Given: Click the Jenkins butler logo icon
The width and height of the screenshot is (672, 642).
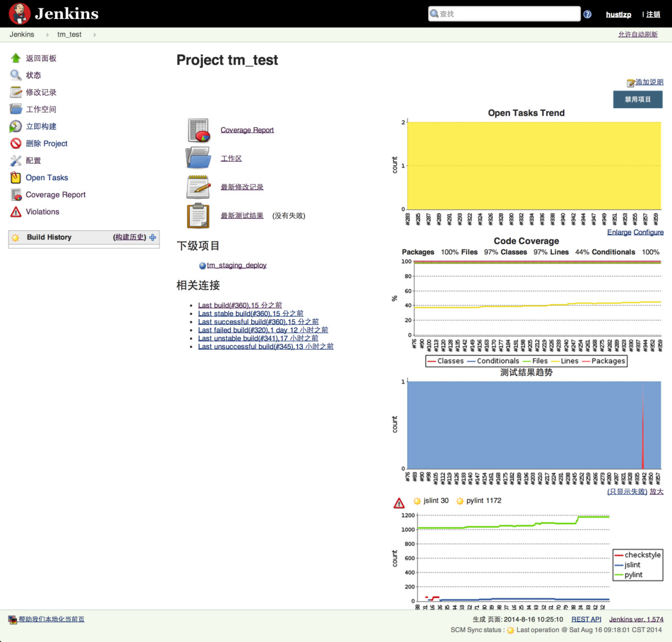Looking at the screenshot, I should pyautogui.click(x=20, y=14).
